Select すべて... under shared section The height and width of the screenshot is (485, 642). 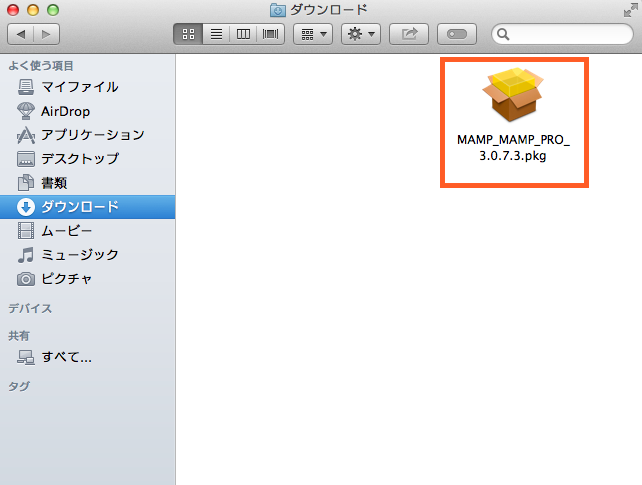point(66,357)
